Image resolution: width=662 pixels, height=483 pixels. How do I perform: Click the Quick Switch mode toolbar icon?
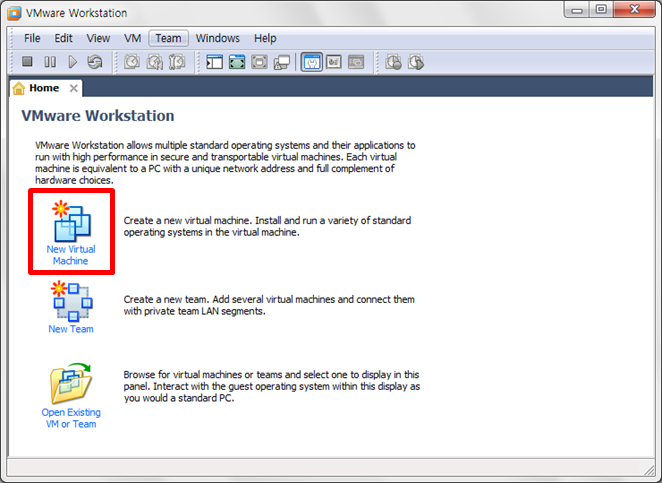pos(259,62)
